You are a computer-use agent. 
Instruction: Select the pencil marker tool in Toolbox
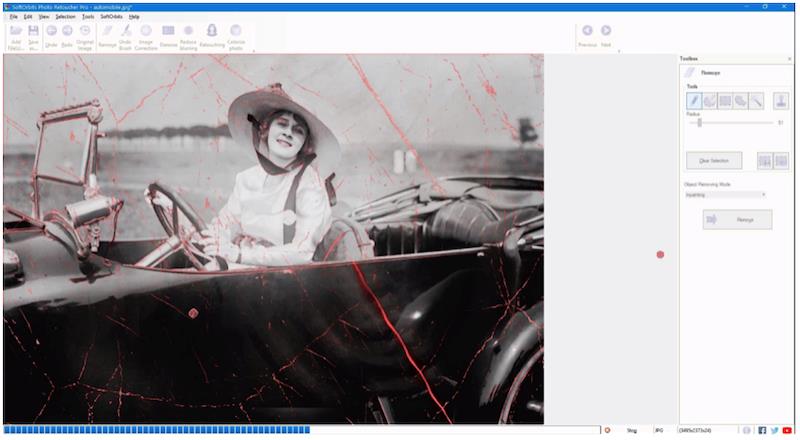[694, 101]
